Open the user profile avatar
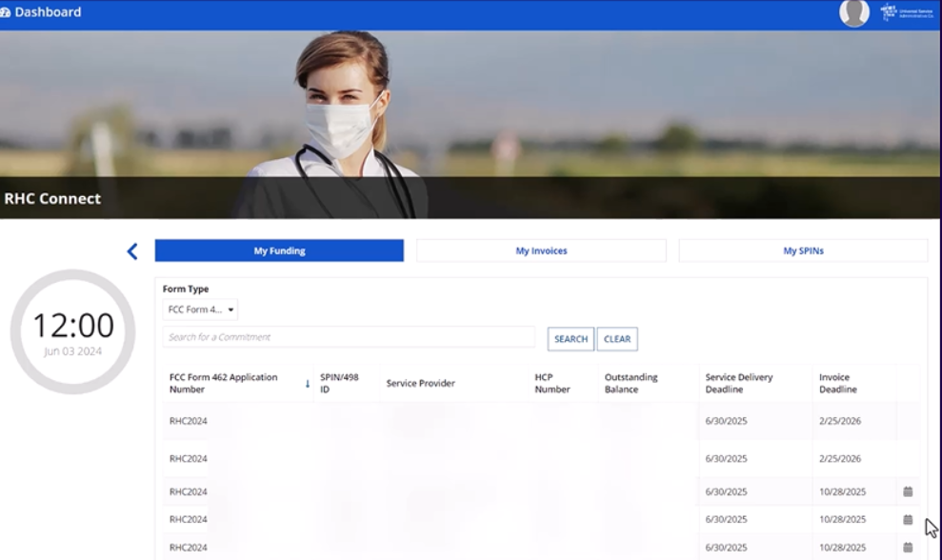Screen dimensions: 942x560 (853, 12)
